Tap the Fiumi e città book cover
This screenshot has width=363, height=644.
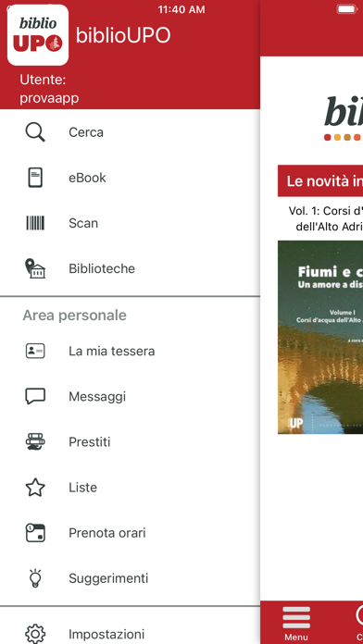320,337
